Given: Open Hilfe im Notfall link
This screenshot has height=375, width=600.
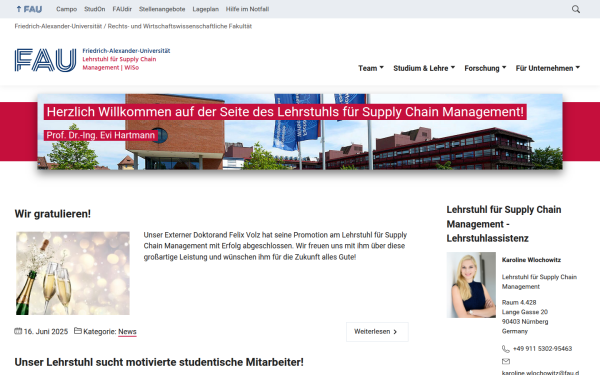Looking at the screenshot, I should click(x=247, y=9).
